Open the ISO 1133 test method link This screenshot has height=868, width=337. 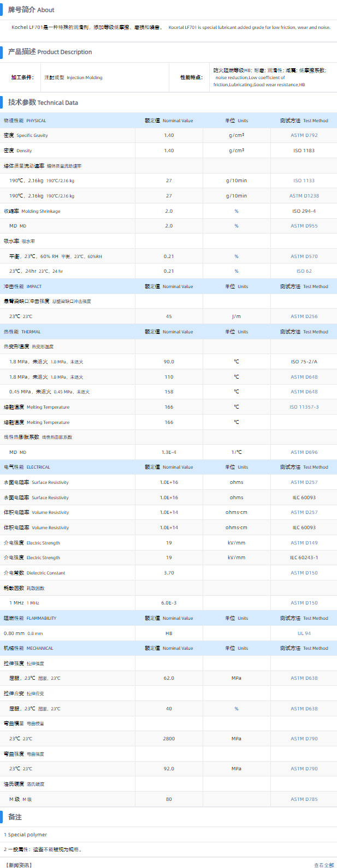(x=304, y=181)
